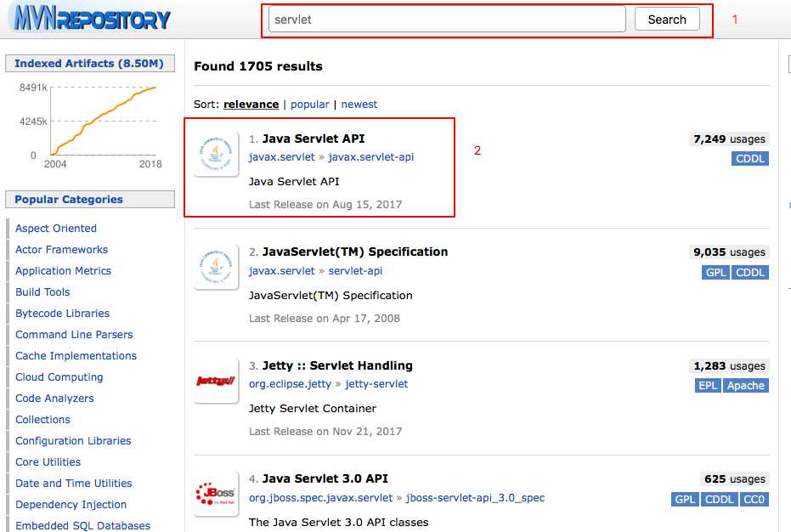Sort results by newest
Image resolution: width=791 pixels, height=532 pixels.
tap(359, 104)
